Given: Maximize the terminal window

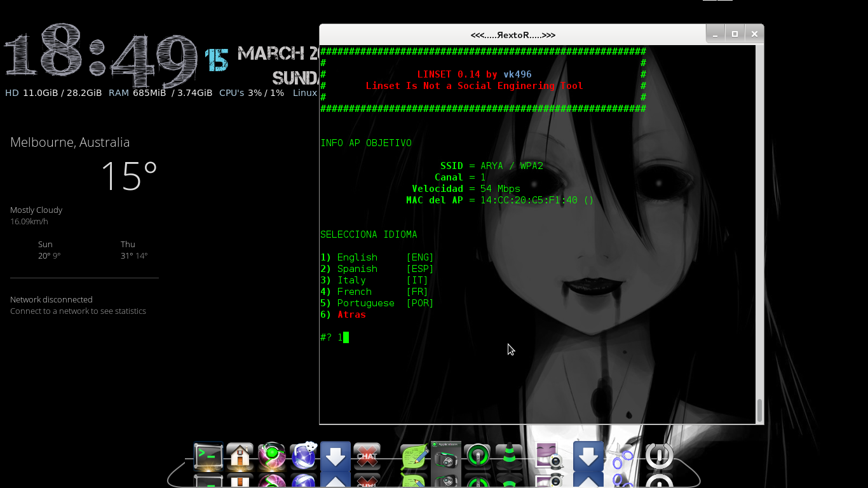Looking at the screenshot, I should point(735,34).
